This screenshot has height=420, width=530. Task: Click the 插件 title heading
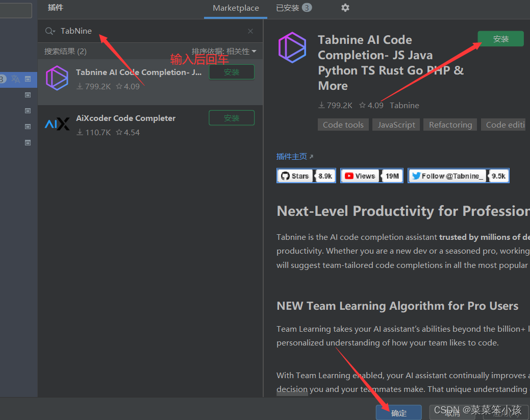tap(56, 8)
